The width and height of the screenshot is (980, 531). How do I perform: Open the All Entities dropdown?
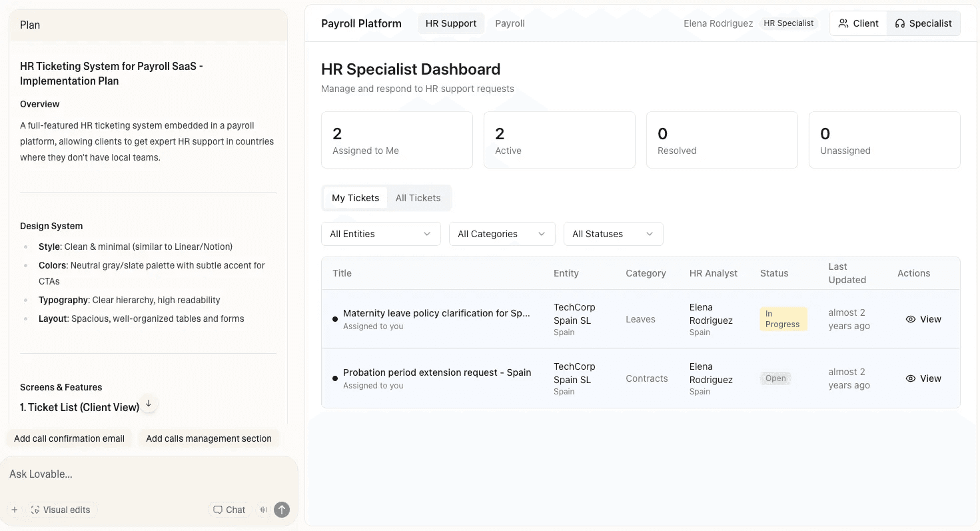click(x=380, y=234)
